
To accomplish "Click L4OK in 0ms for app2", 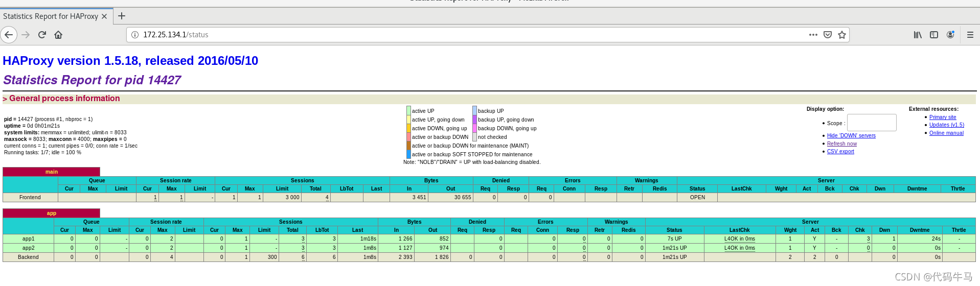I will pyautogui.click(x=739, y=248).
